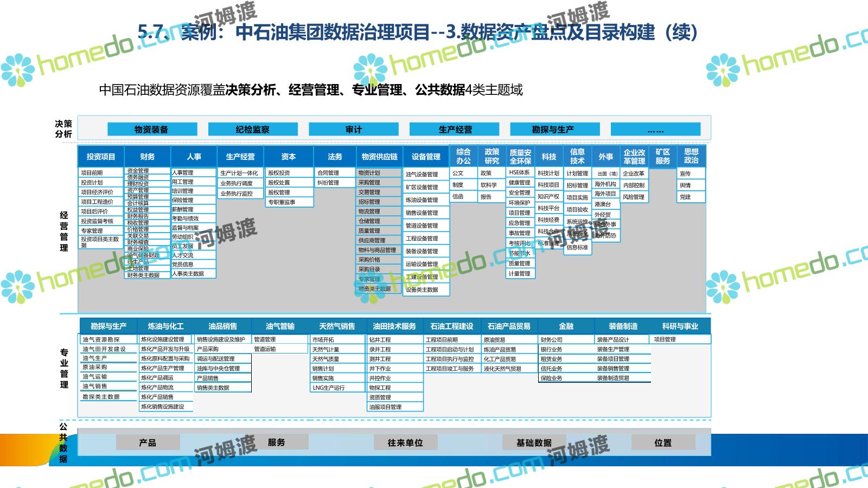Select the 物资供应链 column header

point(379,157)
